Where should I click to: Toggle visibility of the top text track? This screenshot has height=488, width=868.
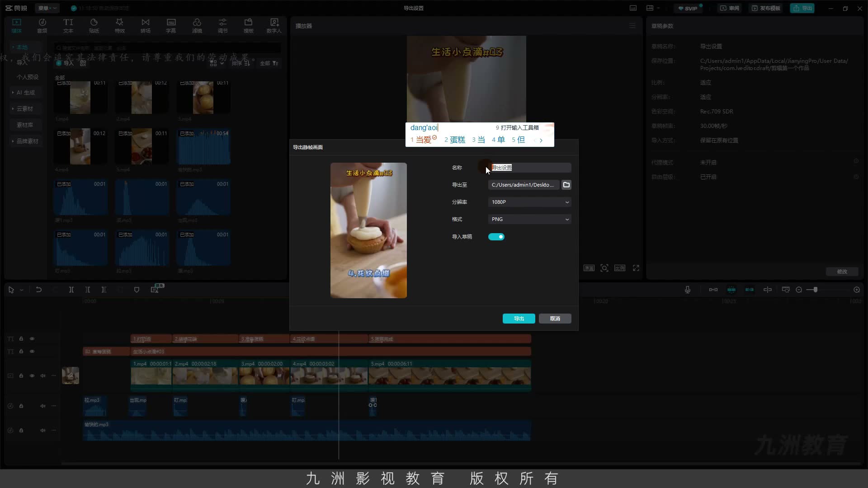(x=32, y=338)
